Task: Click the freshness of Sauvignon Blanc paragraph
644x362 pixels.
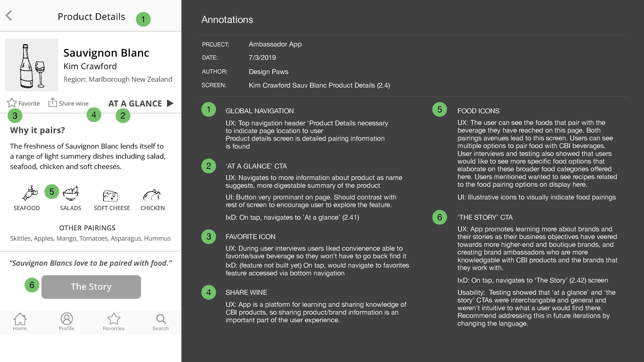Action: [88, 156]
